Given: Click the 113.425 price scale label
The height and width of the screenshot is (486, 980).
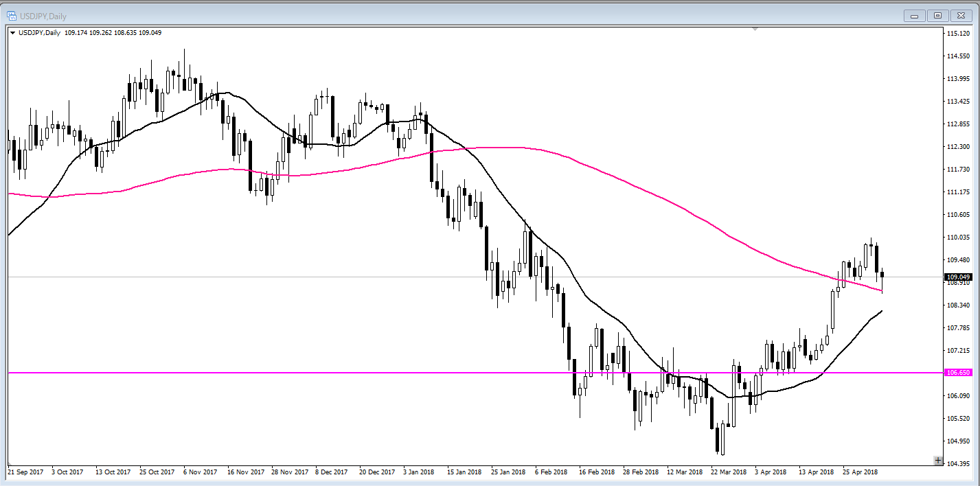Looking at the screenshot, I should coord(957,101).
